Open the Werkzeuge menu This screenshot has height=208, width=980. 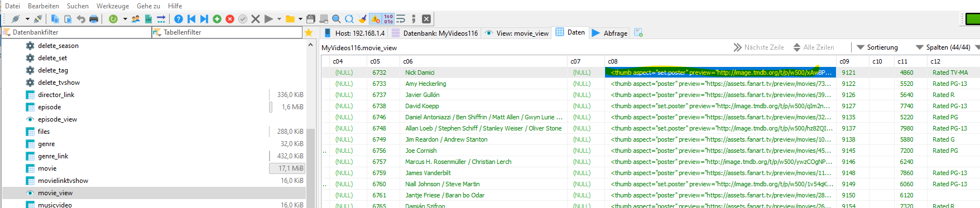[113, 6]
